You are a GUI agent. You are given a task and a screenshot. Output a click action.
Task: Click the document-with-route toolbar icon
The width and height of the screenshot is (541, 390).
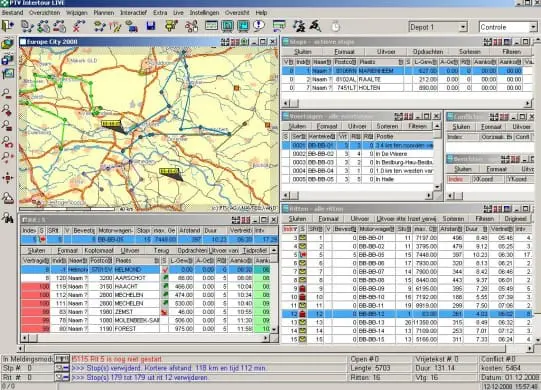[27, 26]
